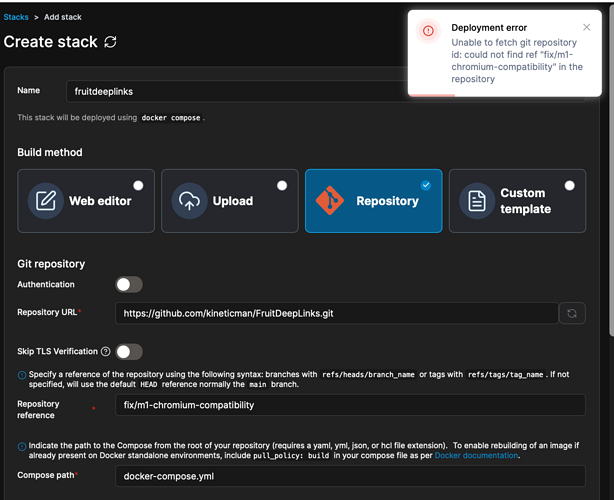Click the Repository URL input field

click(335, 313)
